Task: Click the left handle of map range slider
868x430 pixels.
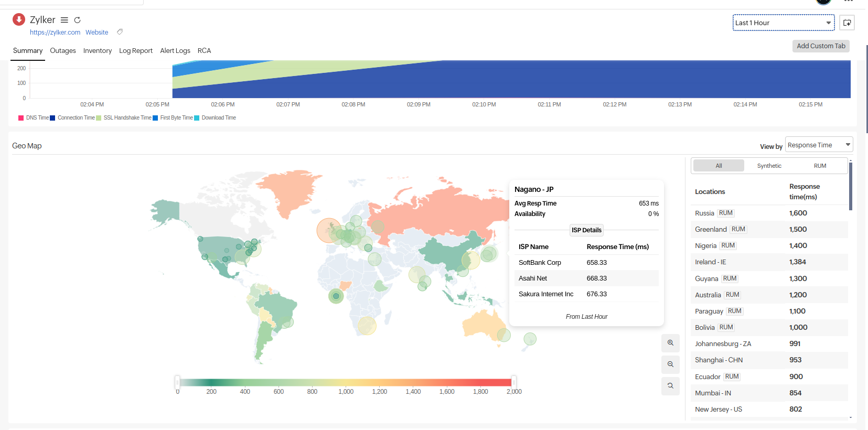Action: (178, 382)
